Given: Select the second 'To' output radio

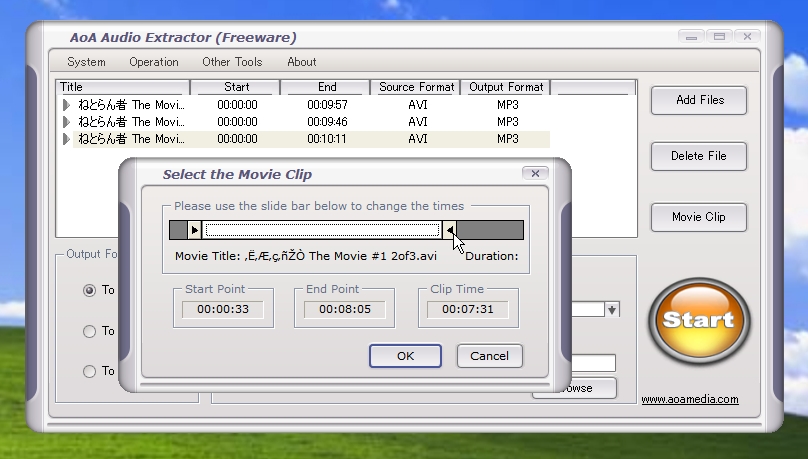Looking at the screenshot, I should (89, 331).
